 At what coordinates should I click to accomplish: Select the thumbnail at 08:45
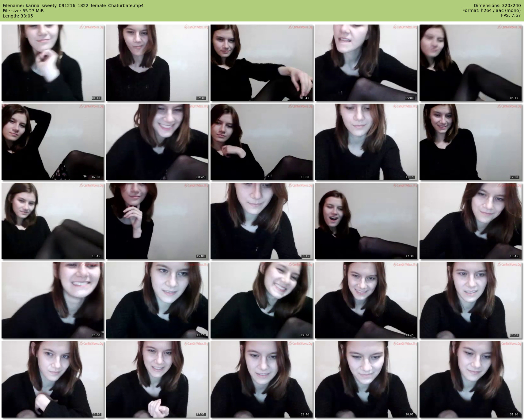click(x=157, y=142)
